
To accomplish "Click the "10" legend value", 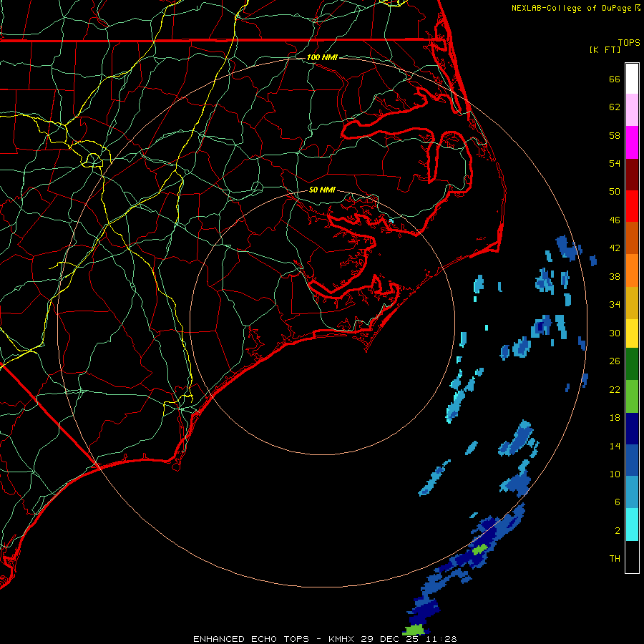I will point(615,474).
